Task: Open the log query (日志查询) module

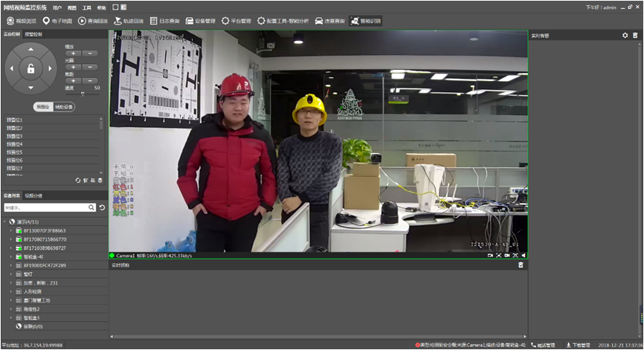Action: click(164, 21)
